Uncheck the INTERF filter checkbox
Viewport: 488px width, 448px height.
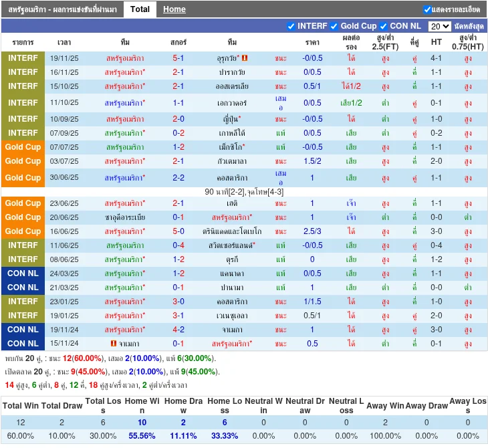click(x=291, y=26)
